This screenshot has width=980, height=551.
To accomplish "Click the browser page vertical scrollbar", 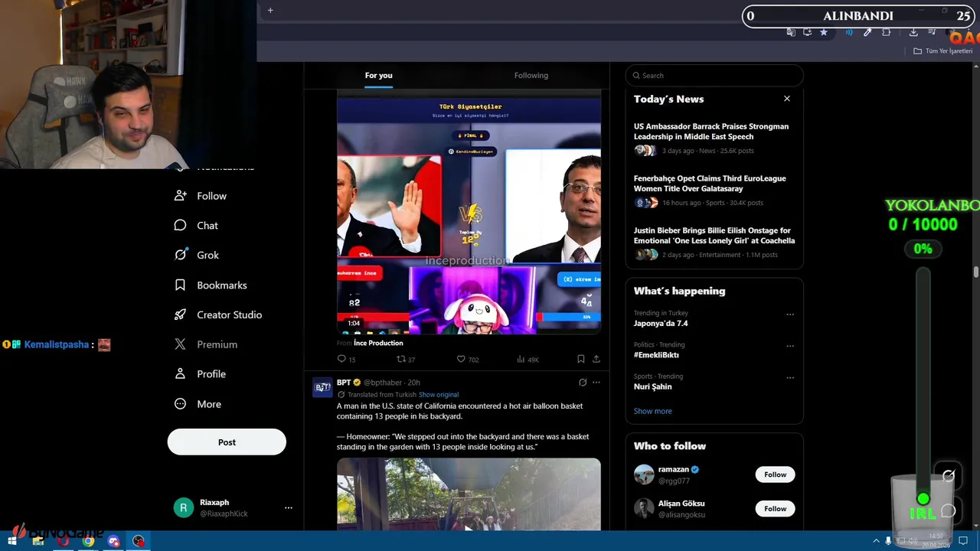I will click(976, 272).
